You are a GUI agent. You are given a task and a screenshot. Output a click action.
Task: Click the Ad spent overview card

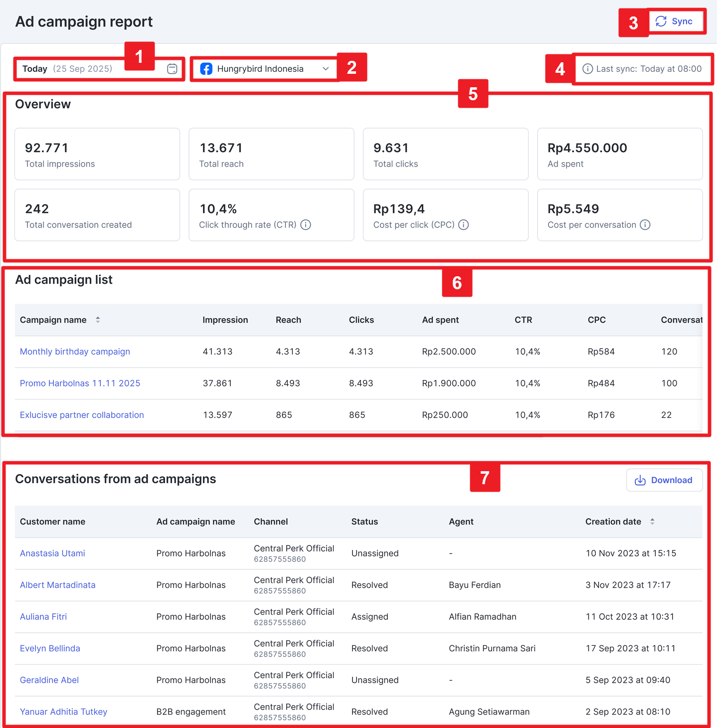[619, 154]
